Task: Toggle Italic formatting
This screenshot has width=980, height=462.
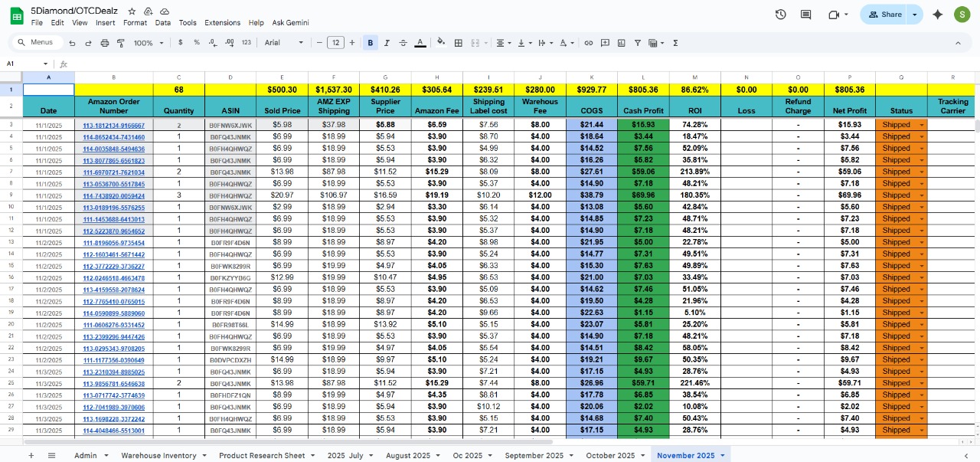Action: (387, 43)
